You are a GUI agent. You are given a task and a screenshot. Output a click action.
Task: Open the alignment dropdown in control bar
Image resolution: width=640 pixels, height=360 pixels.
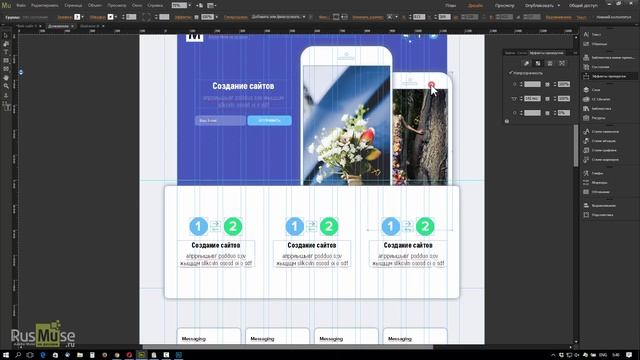point(392,17)
